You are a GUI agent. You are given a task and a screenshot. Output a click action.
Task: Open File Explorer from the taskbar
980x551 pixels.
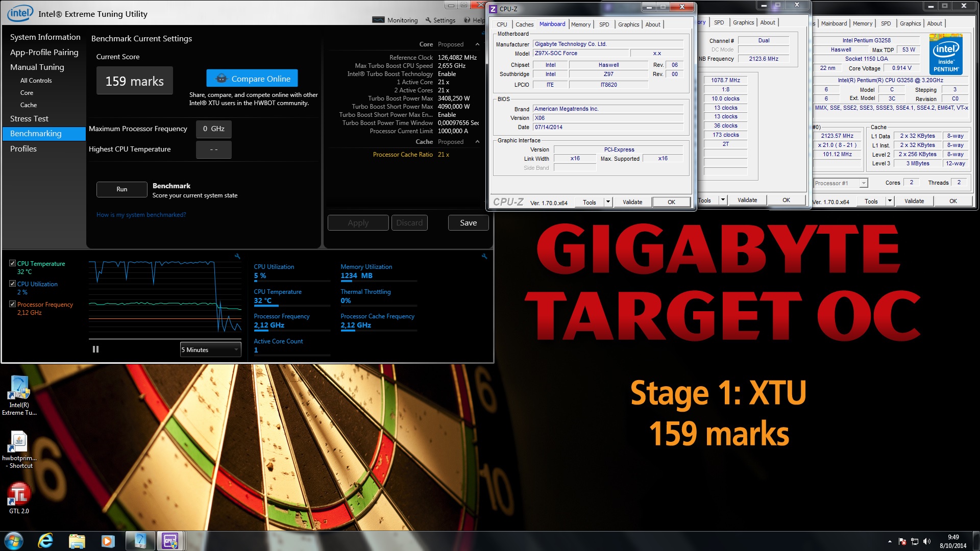coord(77,541)
